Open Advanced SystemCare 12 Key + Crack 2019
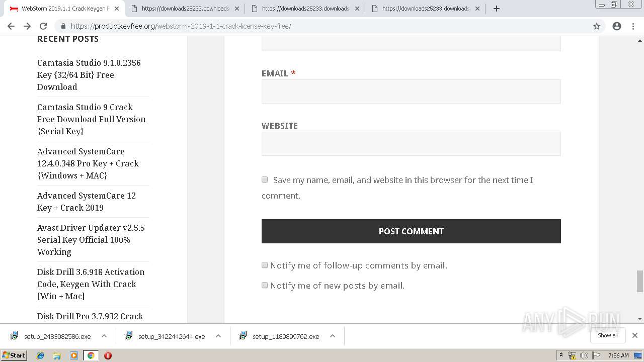The width and height of the screenshot is (644, 362). pos(87,202)
